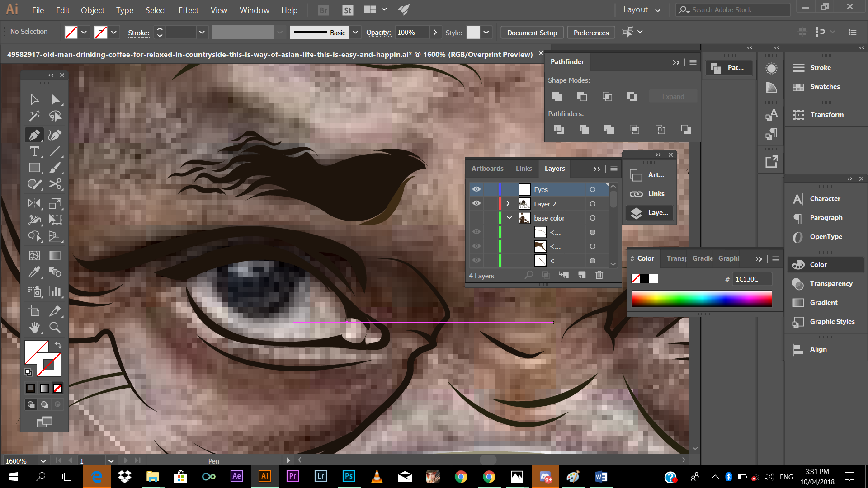The image size is (868, 488).
Task: Select the Zoom tool
Action: point(55,327)
